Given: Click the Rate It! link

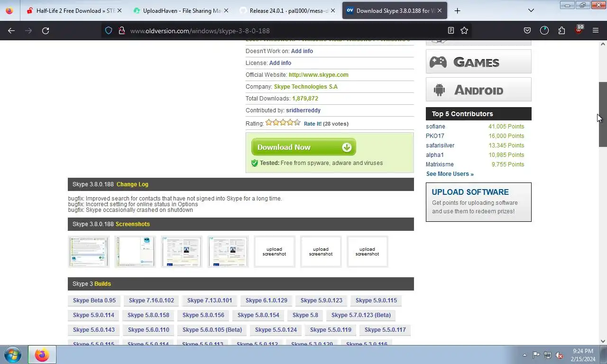Looking at the screenshot, I should pos(313,124).
